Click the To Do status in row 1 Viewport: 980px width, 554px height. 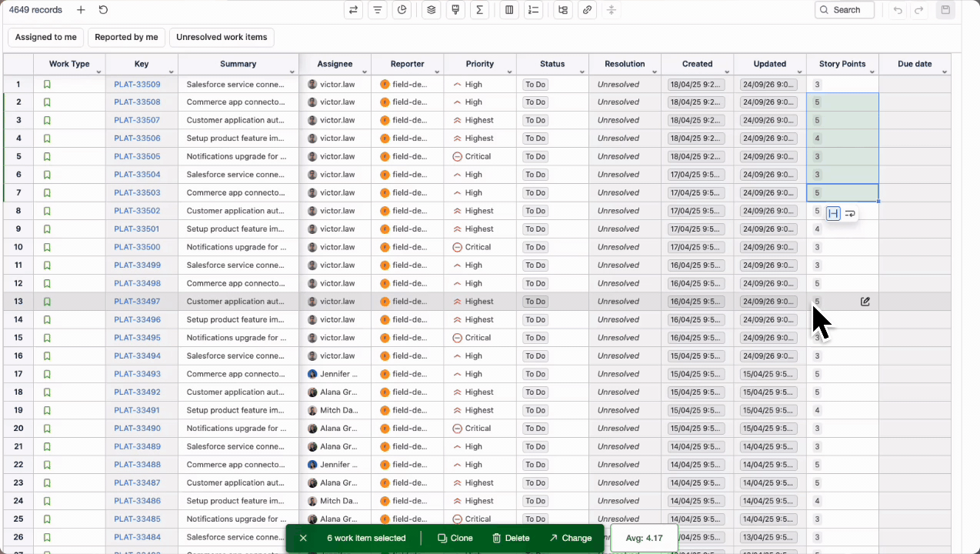[535, 85]
